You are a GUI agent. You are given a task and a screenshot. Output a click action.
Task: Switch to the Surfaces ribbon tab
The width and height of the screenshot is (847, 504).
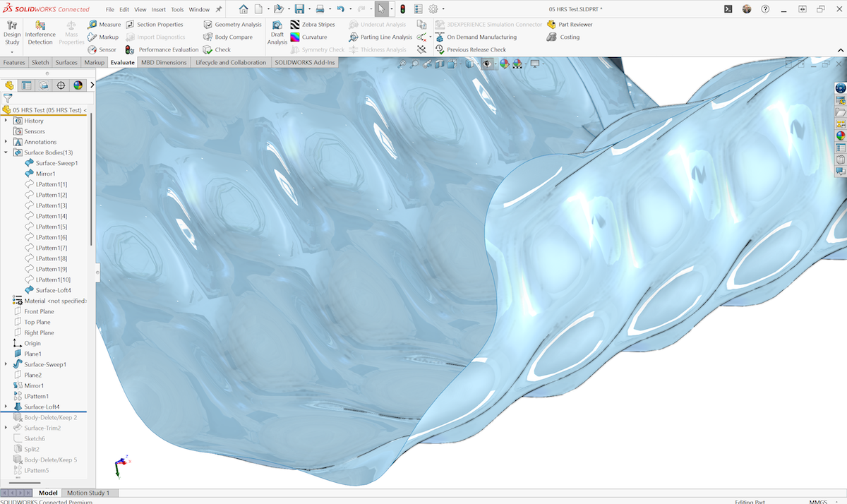(x=66, y=62)
